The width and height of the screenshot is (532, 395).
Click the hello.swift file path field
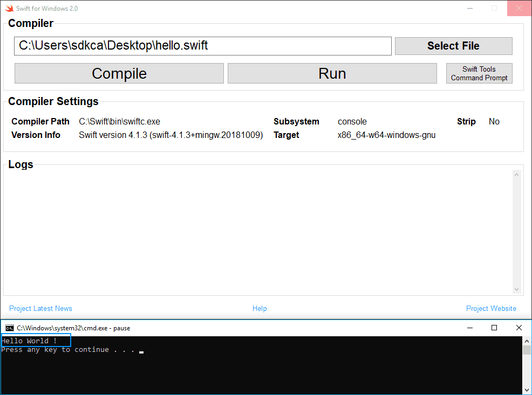(202, 46)
